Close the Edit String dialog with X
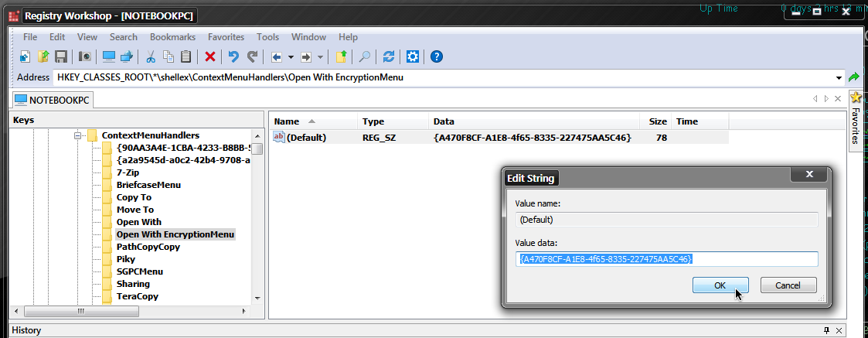868x338 pixels. (x=808, y=175)
